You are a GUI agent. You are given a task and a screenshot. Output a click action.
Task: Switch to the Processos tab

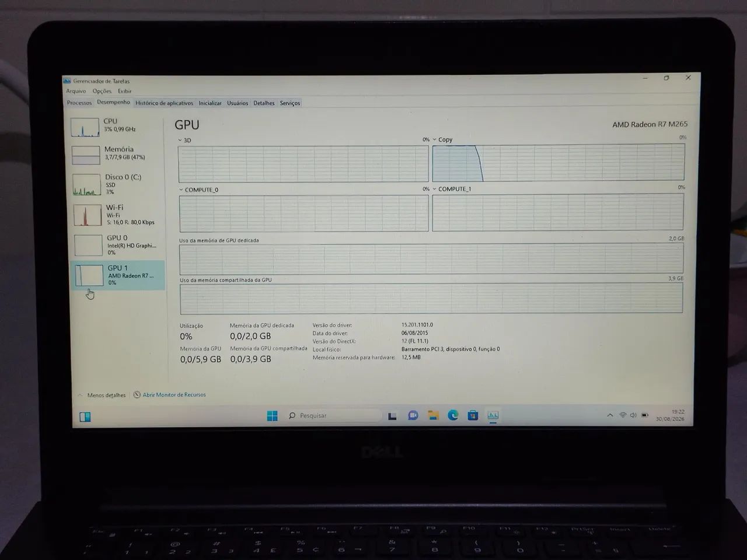[x=79, y=103]
